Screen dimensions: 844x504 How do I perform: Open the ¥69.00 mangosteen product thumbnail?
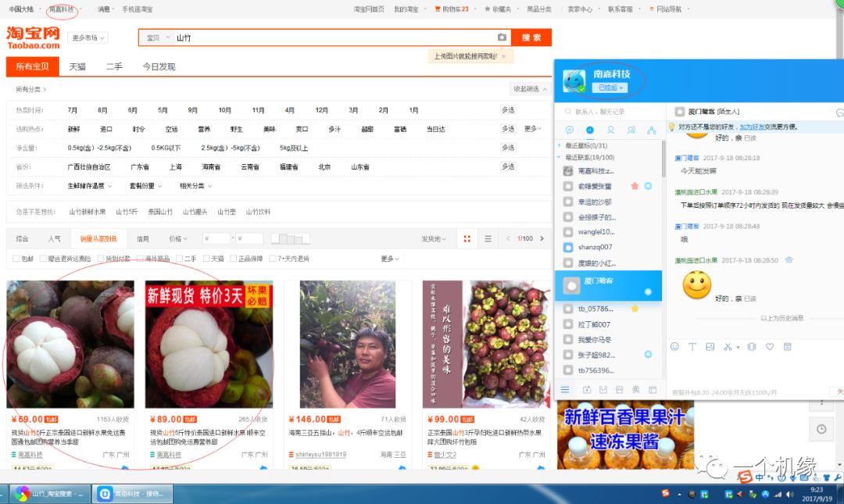70,344
